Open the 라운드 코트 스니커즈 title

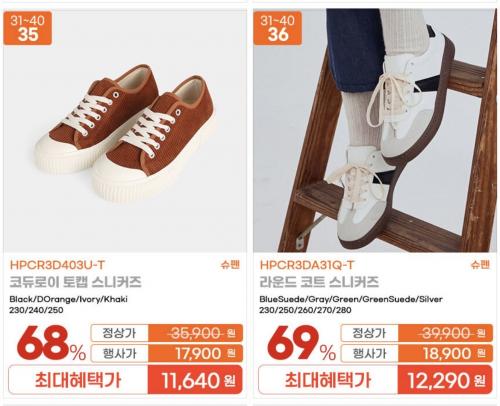[319, 282]
